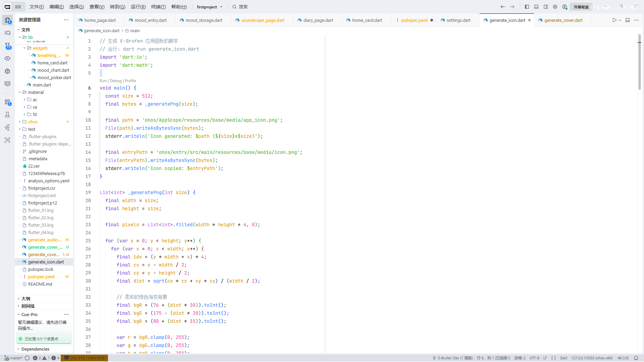The width and height of the screenshot is (644, 362).
Task: Open the firstproject dropdown in title bar
Action: click(210, 7)
